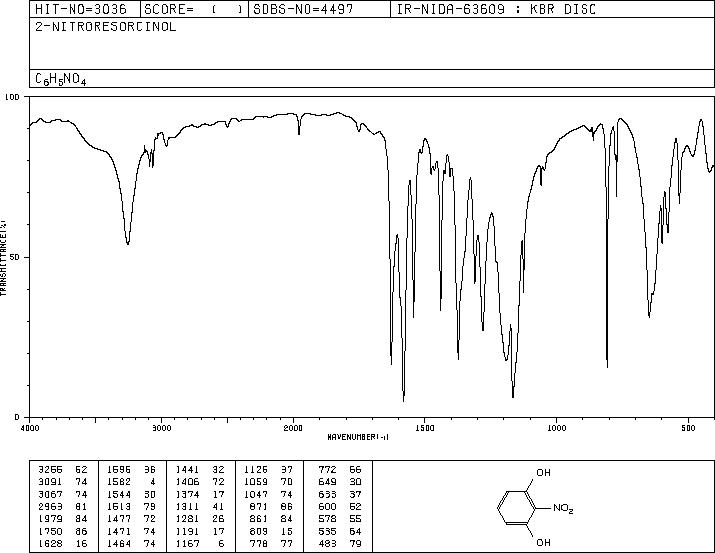The image size is (715, 553).
Task: Click the benzene ring in the structure drawing
Action: (518, 507)
